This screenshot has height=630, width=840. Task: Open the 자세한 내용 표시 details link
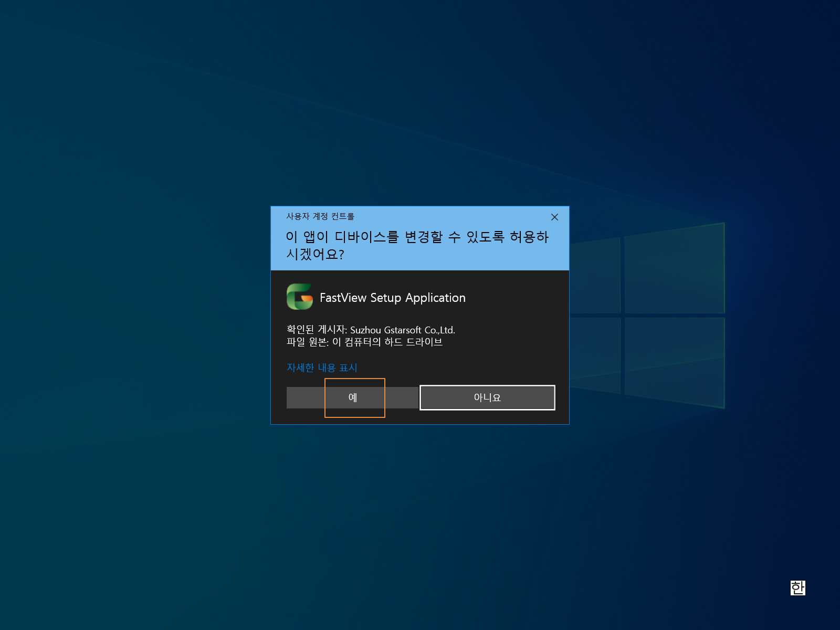point(322,367)
